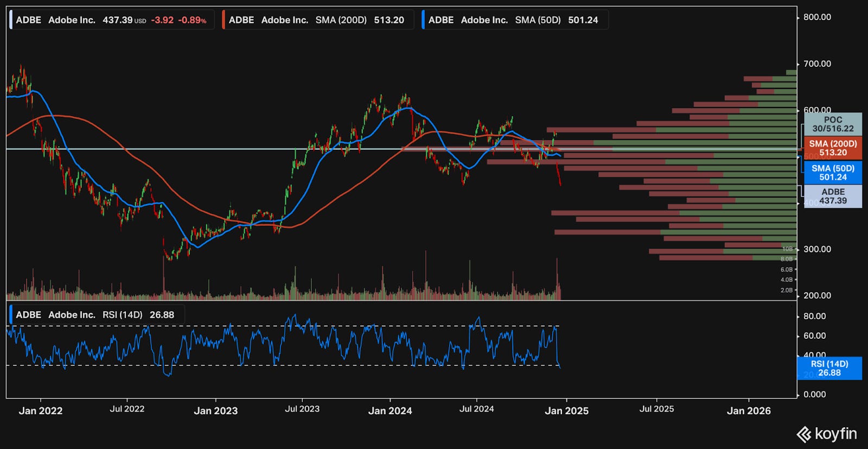Click the 2.0B volume scale label

(x=787, y=290)
